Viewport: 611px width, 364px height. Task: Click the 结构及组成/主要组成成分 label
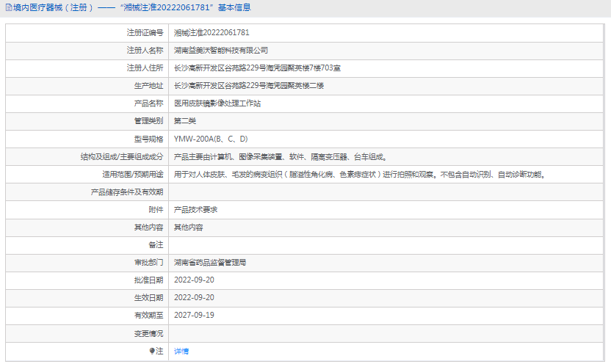pyautogui.click(x=122, y=157)
